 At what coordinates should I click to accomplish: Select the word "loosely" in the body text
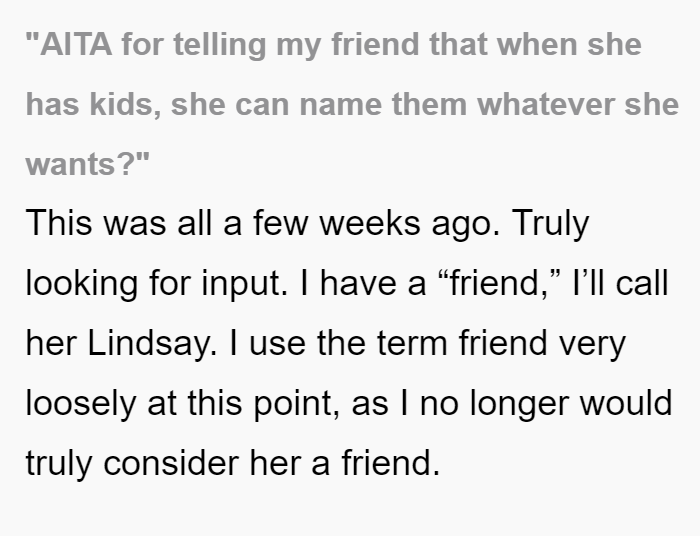(80, 403)
